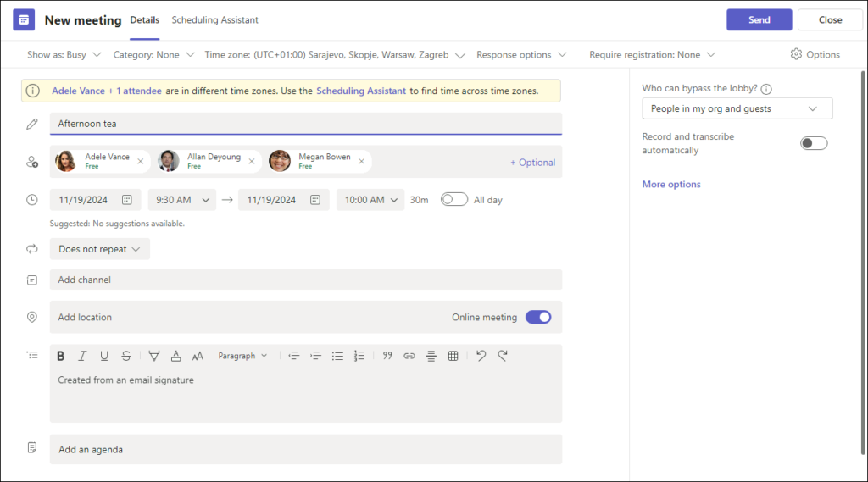Screen dimensions: 868x482
Task: Change the Time zone dropdown
Action: click(335, 55)
